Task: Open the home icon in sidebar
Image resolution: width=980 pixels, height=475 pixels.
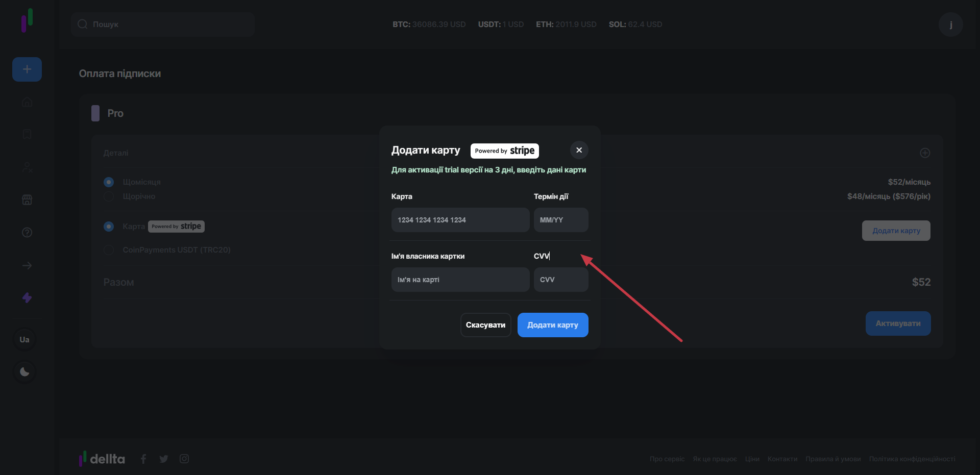Action: pos(27,102)
